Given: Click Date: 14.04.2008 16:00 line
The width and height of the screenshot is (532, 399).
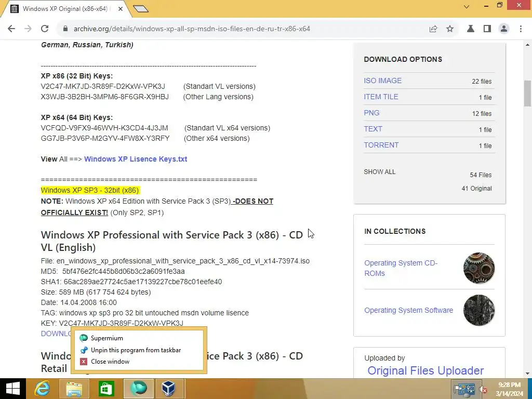Looking at the screenshot, I should point(79,302).
